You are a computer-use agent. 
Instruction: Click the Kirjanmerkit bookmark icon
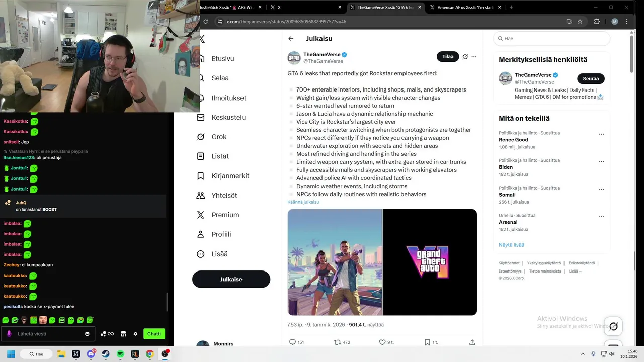coord(201,176)
